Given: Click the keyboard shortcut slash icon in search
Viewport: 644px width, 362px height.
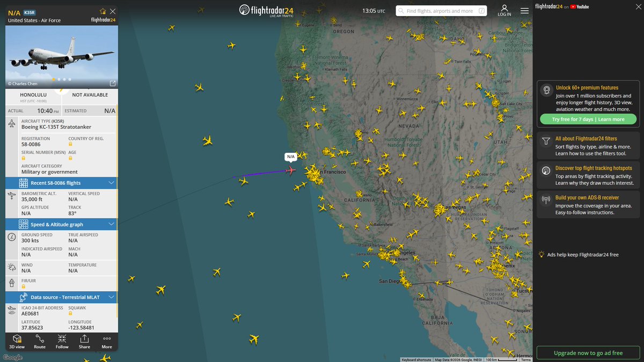Looking at the screenshot, I should point(481,11).
